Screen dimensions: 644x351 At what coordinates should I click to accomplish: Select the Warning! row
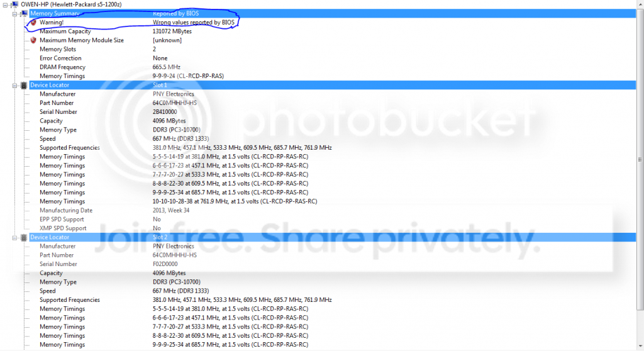pyautogui.click(x=333, y=23)
